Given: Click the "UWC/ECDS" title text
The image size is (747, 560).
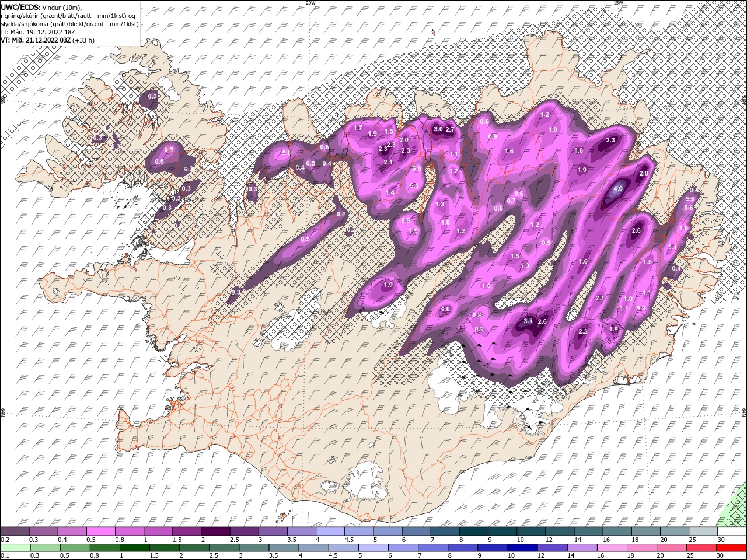Looking at the screenshot, I should pos(19,6).
